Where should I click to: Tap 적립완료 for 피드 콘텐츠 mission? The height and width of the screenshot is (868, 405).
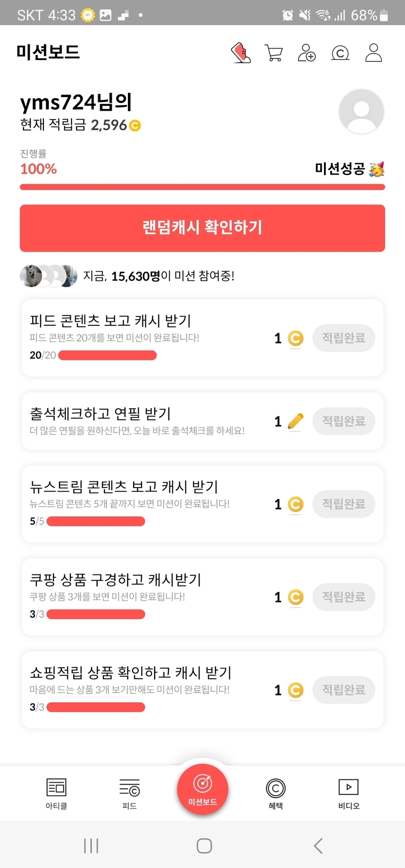pos(344,338)
